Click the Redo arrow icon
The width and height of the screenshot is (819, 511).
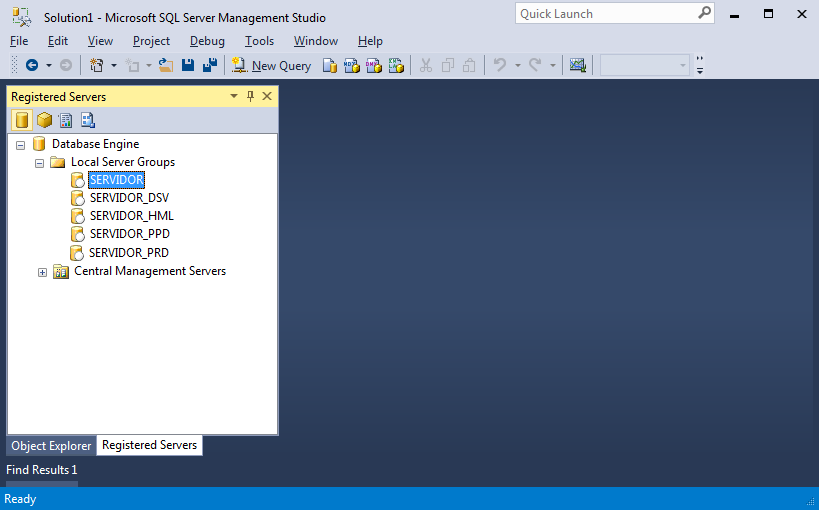(x=535, y=65)
